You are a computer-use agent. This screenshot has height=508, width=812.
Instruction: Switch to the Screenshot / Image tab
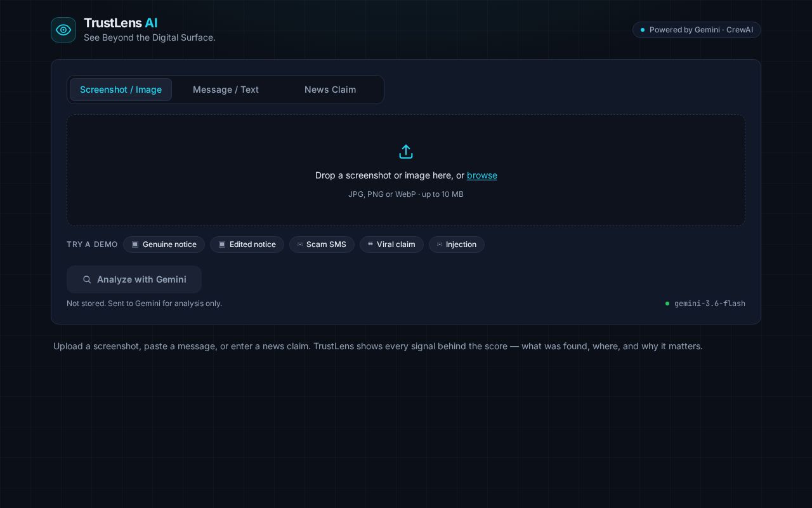(x=121, y=90)
